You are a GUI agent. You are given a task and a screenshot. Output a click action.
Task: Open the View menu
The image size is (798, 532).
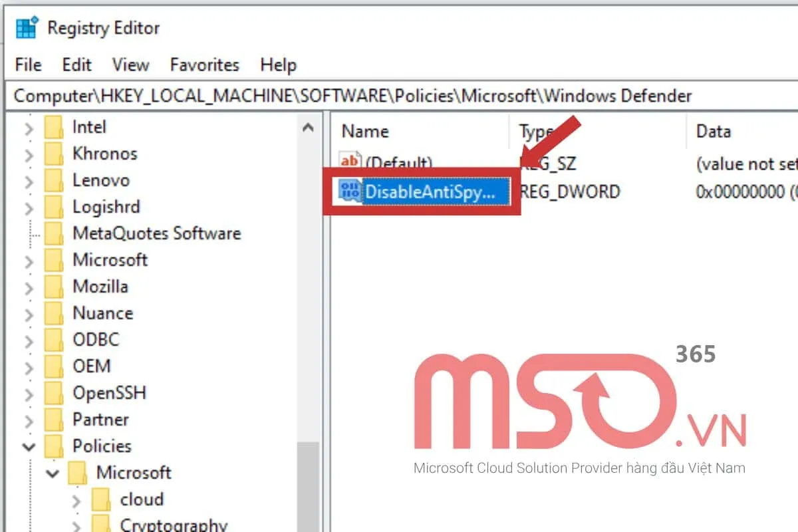click(x=130, y=65)
